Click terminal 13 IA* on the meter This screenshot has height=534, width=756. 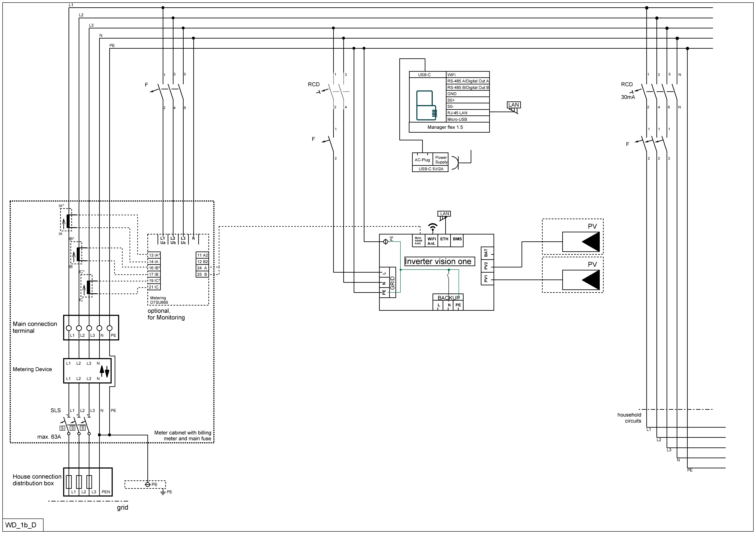point(154,255)
